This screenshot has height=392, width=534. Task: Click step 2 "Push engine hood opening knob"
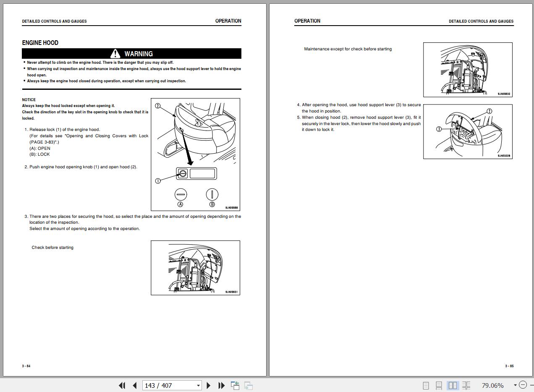click(81, 167)
